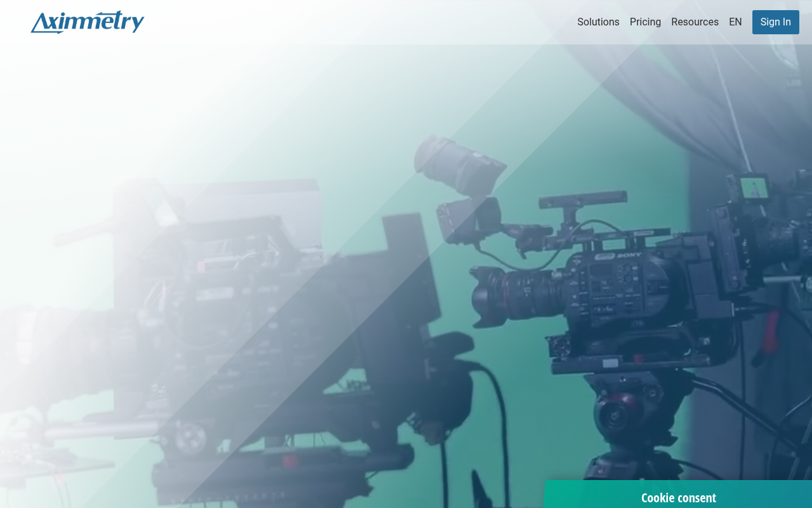Open the Resources menu
The height and width of the screenshot is (508, 812).
click(x=695, y=22)
